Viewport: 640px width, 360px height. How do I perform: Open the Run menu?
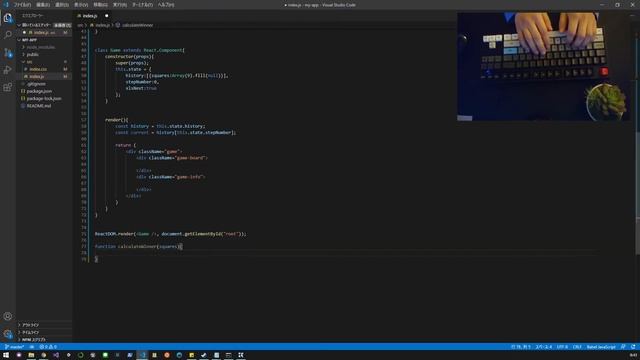tap(120, 5)
